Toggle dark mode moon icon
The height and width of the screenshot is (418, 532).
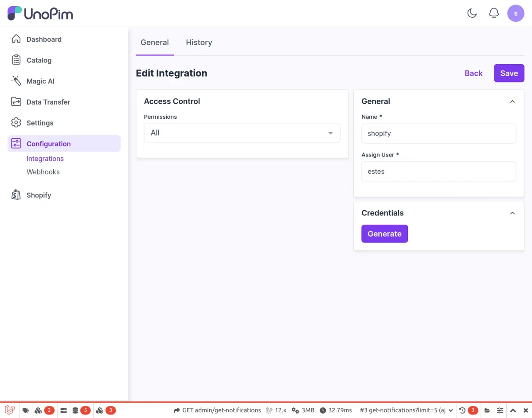click(x=472, y=13)
